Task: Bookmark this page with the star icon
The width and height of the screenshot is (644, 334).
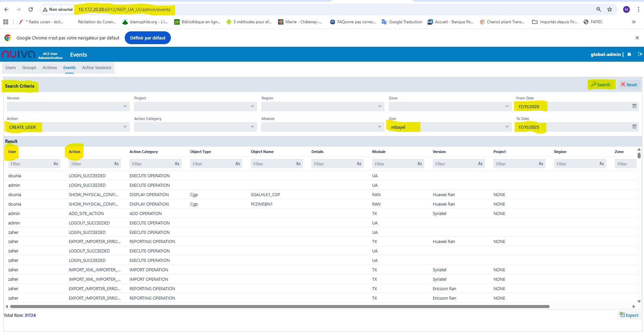Action: tap(610, 9)
